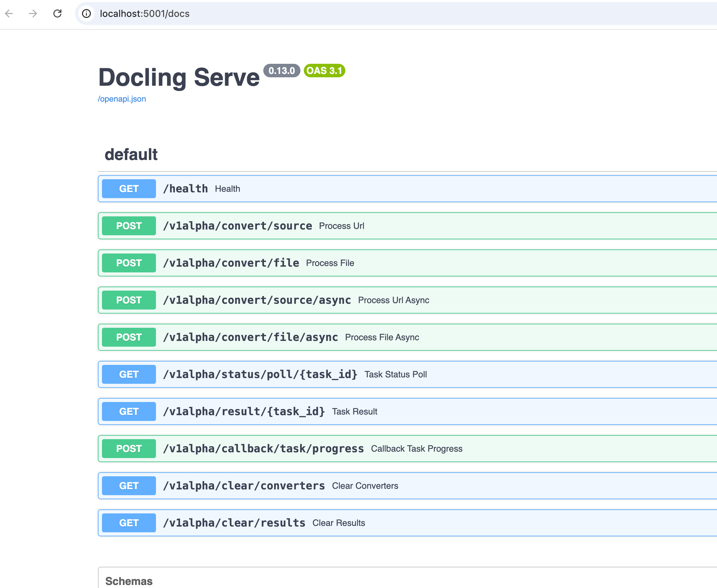Expand the GET /health endpoint
717x588 pixels.
[x=407, y=189]
